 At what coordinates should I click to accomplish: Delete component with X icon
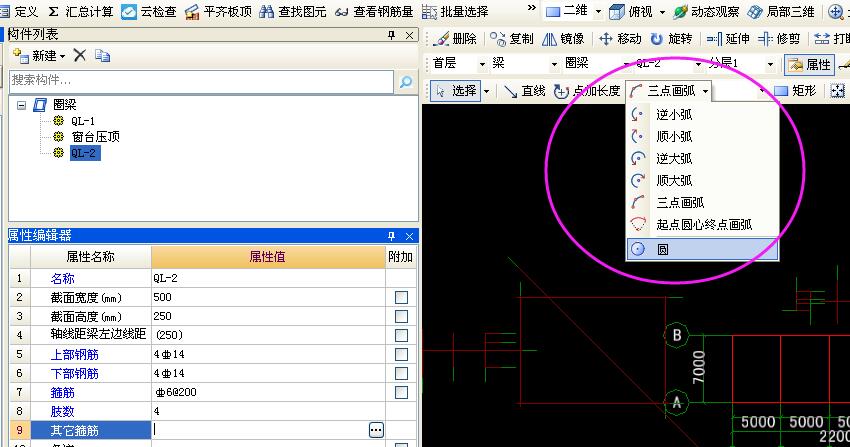(x=80, y=55)
